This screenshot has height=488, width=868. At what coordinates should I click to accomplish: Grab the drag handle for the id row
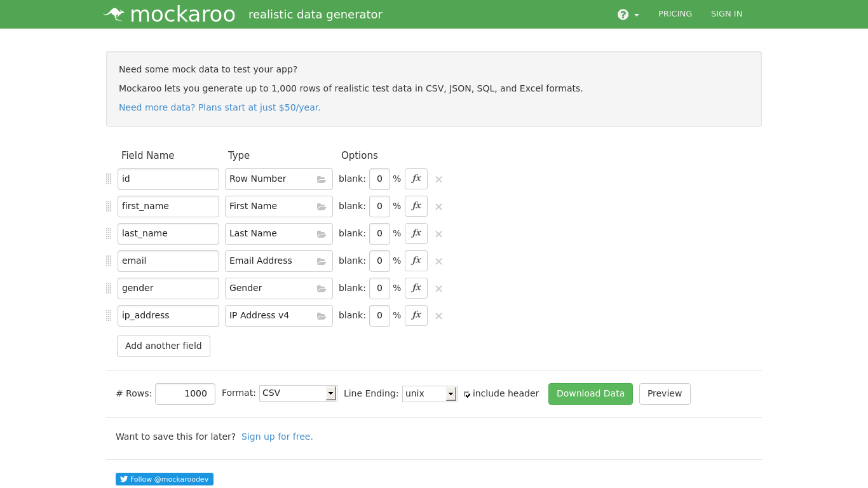coord(109,179)
